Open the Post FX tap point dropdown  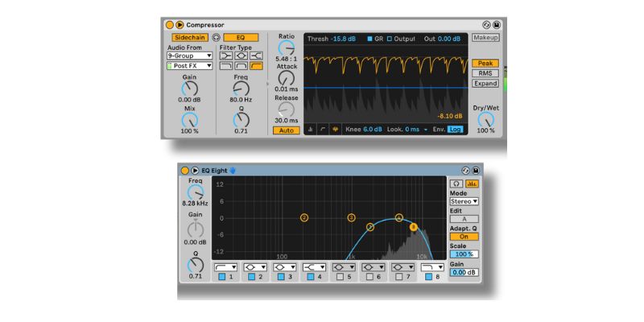coord(189,66)
